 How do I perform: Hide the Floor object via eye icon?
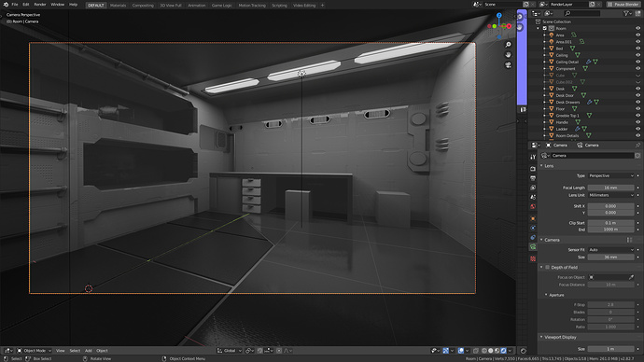637,109
